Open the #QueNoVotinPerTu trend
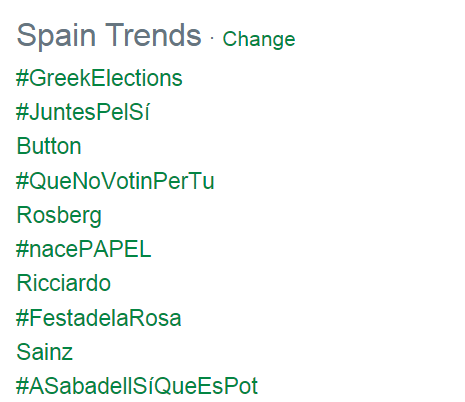This screenshot has width=465, height=402. coord(115,181)
